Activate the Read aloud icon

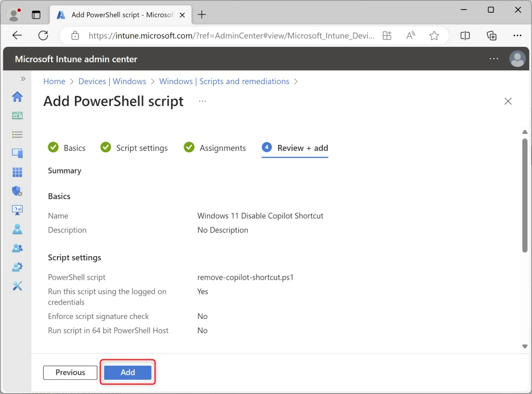coord(411,35)
